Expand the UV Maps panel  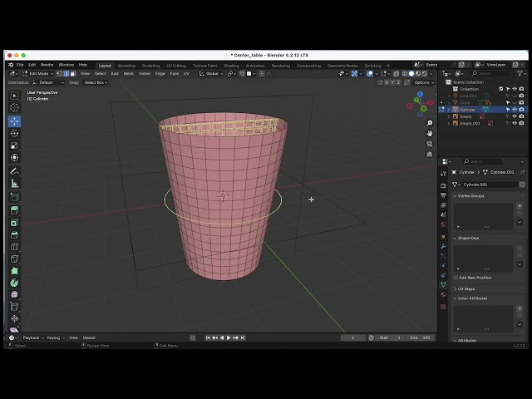(x=455, y=289)
